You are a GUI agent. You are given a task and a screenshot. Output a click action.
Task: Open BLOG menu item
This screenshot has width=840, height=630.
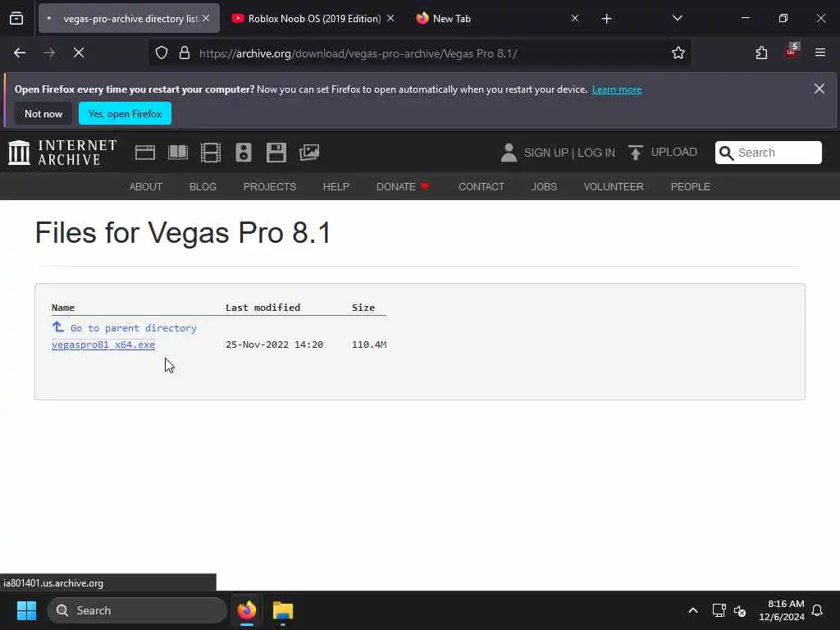tap(203, 186)
